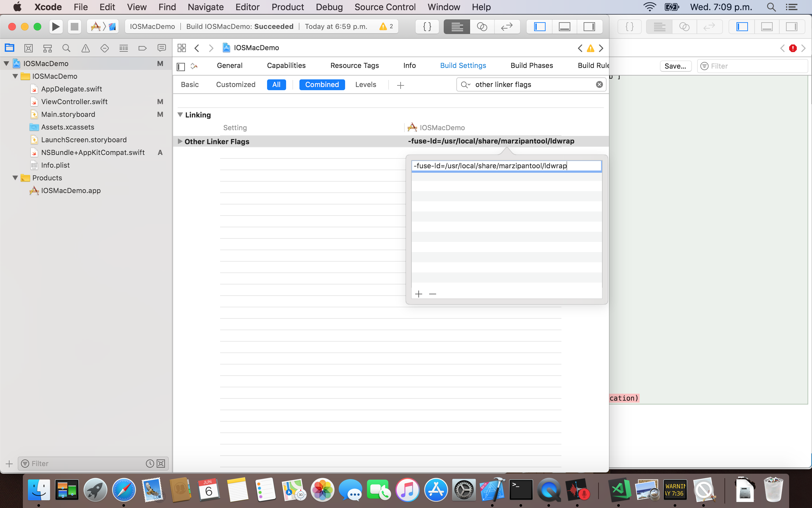812x508 pixels.
Task: Collapse the Products group
Action: coord(15,178)
